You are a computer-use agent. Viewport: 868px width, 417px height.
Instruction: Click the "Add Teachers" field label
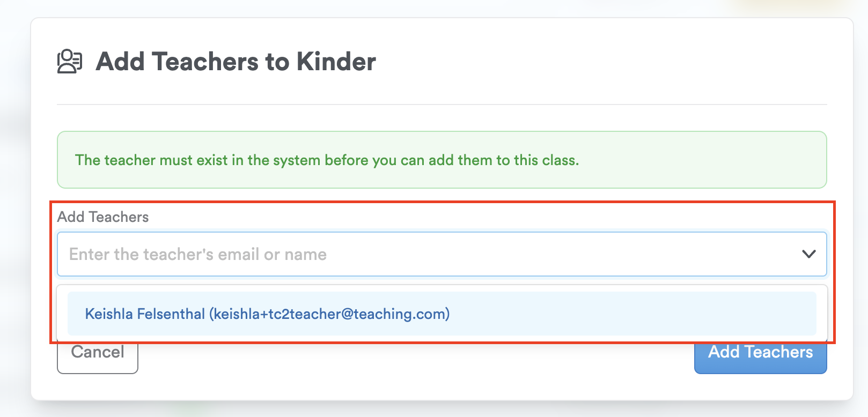[x=103, y=217]
